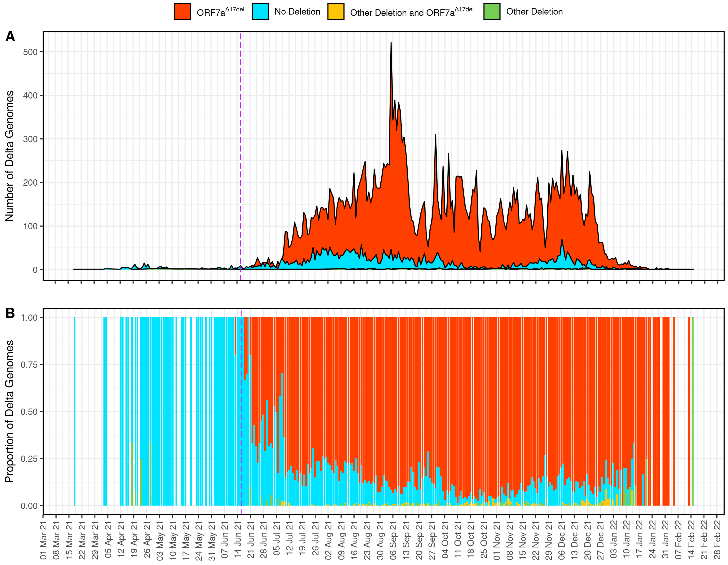728x565 pixels.
Task: Click the 500 tick label in panel A
Action: [x=30, y=52]
